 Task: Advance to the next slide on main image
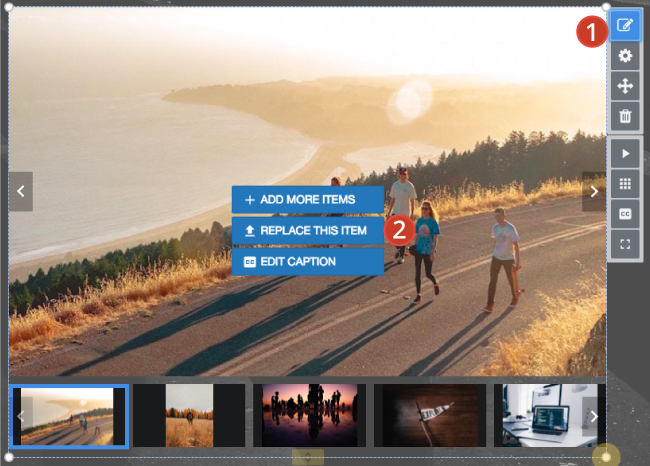(594, 191)
